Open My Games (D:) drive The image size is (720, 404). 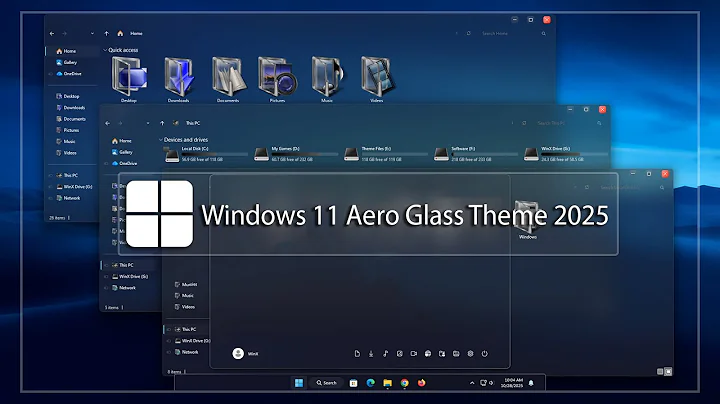pos(296,154)
